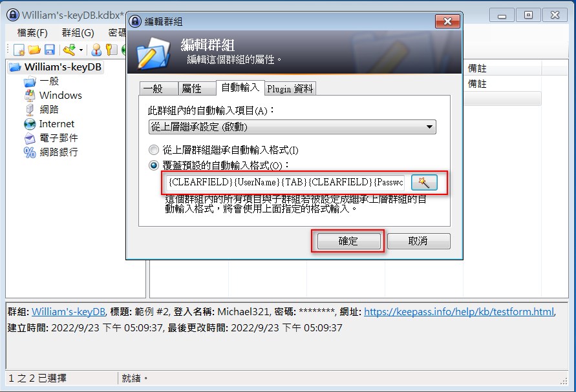The width and height of the screenshot is (576, 392).
Task: Copy user name toolbar icon
Action: 96,50
